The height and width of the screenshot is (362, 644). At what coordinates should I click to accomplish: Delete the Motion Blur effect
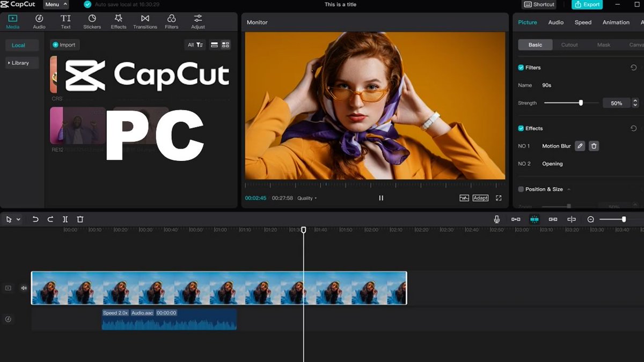coord(594,146)
